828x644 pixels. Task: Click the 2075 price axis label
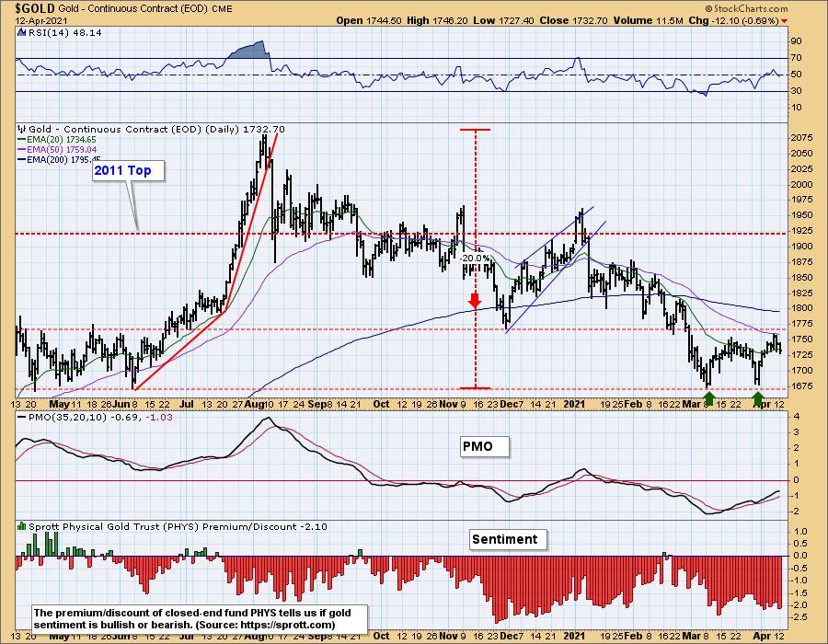801,138
